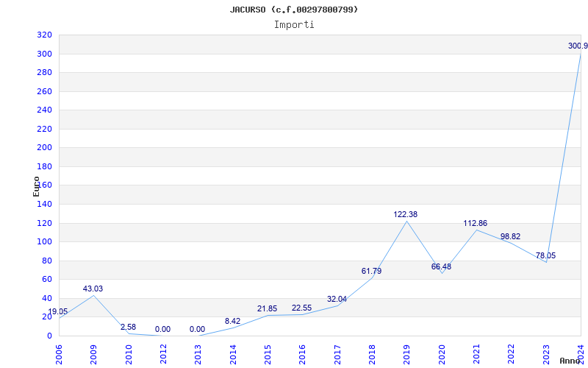
Task: Click the 2006 x-axis year label
Action: click(x=59, y=355)
